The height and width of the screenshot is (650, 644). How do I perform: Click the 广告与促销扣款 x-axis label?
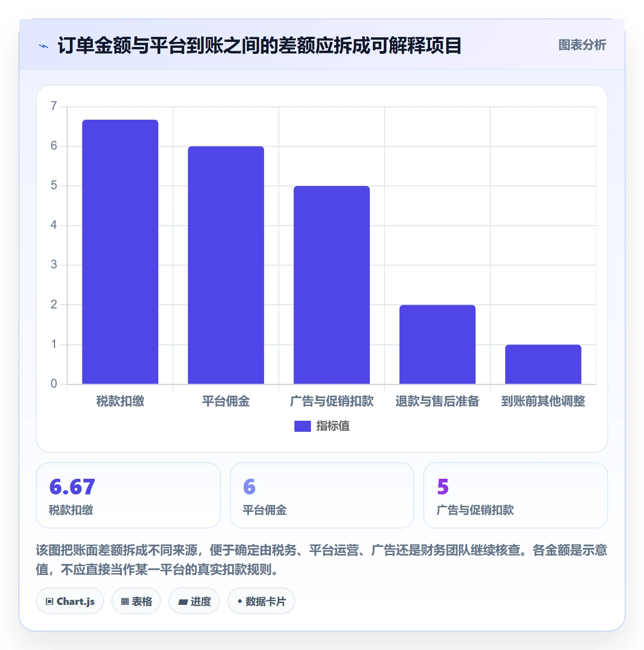(332, 401)
